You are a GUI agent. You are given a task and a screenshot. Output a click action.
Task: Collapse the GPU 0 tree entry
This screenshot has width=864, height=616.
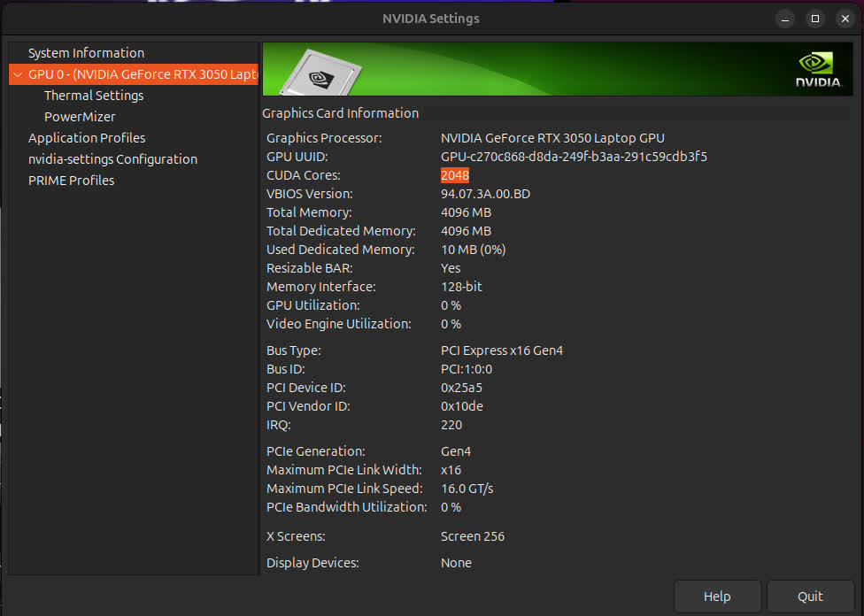pos(18,74)
